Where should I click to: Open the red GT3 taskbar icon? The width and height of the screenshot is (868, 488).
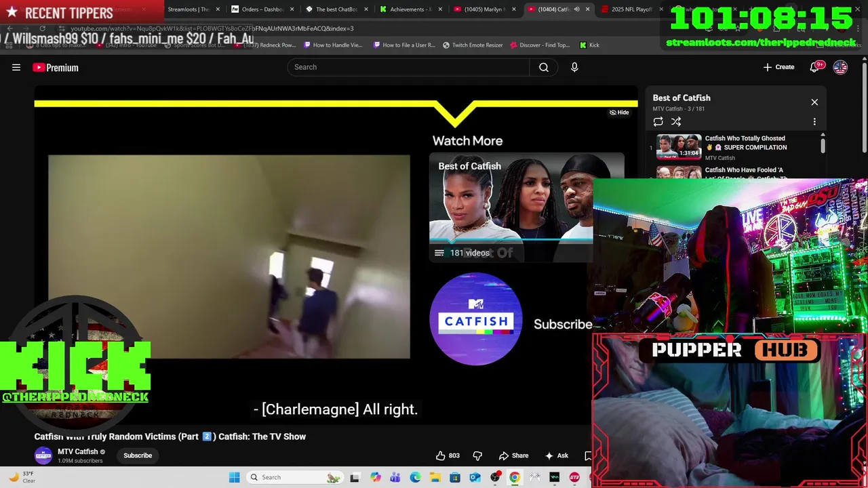[x=574, y=477]
